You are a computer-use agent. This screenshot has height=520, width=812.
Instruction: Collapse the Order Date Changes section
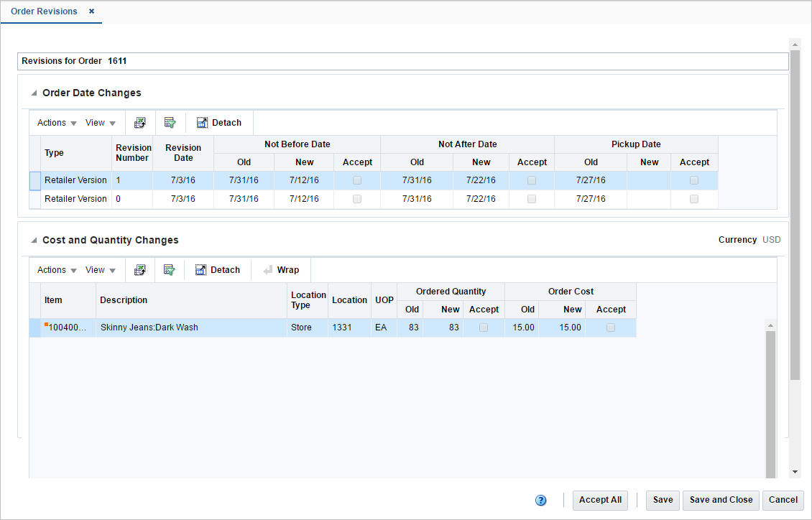coord(34,93)
